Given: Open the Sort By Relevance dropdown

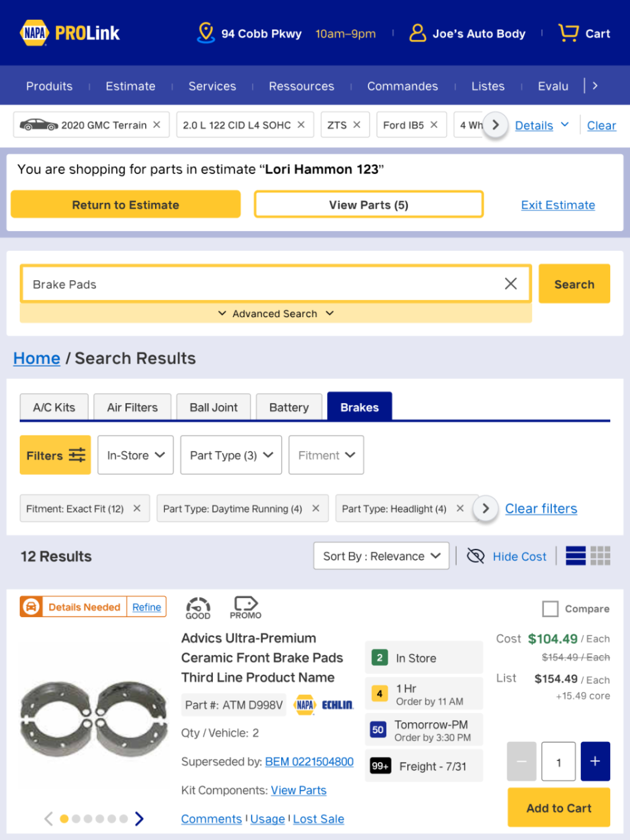Looking at the screenshot, I should (381, 556).
